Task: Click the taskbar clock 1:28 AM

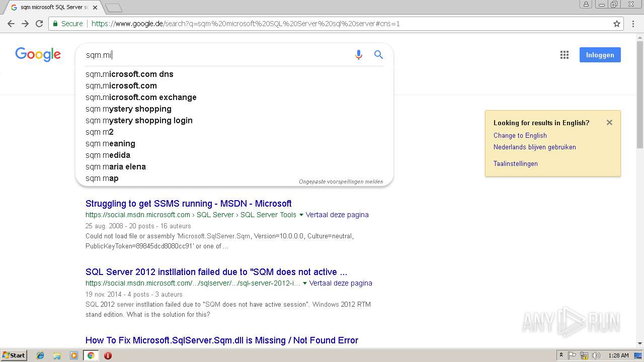Action: (618, 355)
